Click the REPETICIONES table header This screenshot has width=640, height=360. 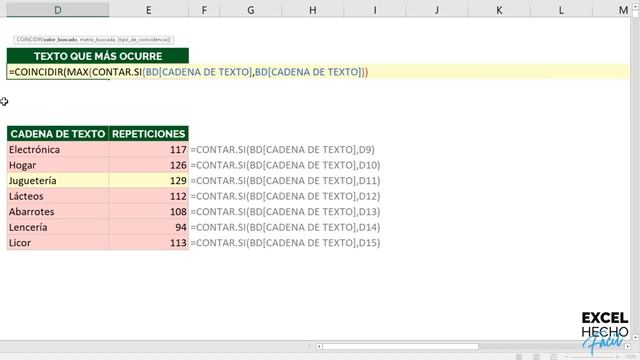[x=149, y=134]
